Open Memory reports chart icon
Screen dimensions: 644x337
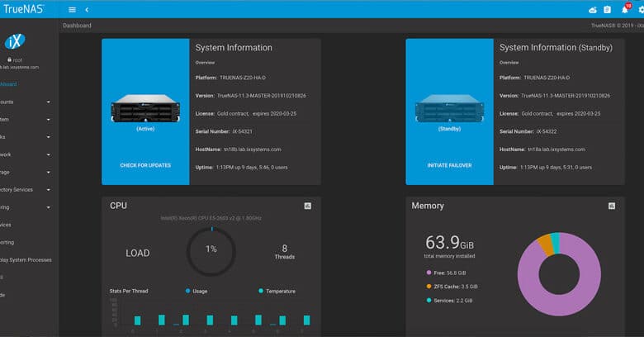point(612,206)
